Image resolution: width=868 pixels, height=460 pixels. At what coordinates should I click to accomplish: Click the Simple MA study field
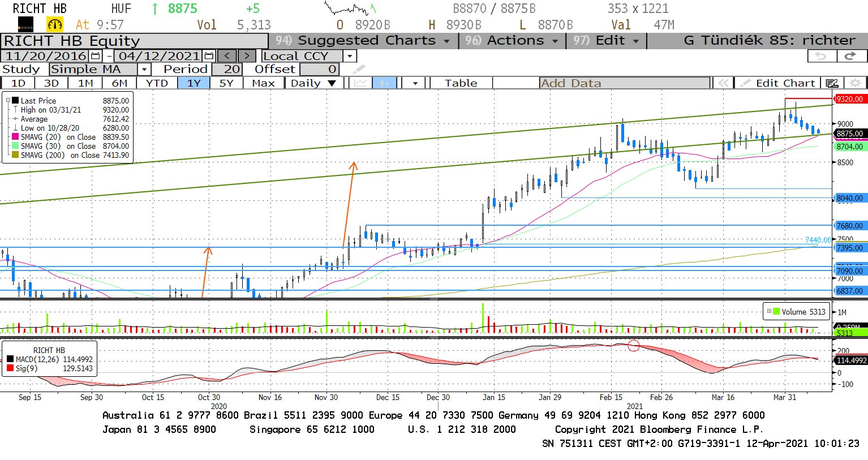coord(93,70)
